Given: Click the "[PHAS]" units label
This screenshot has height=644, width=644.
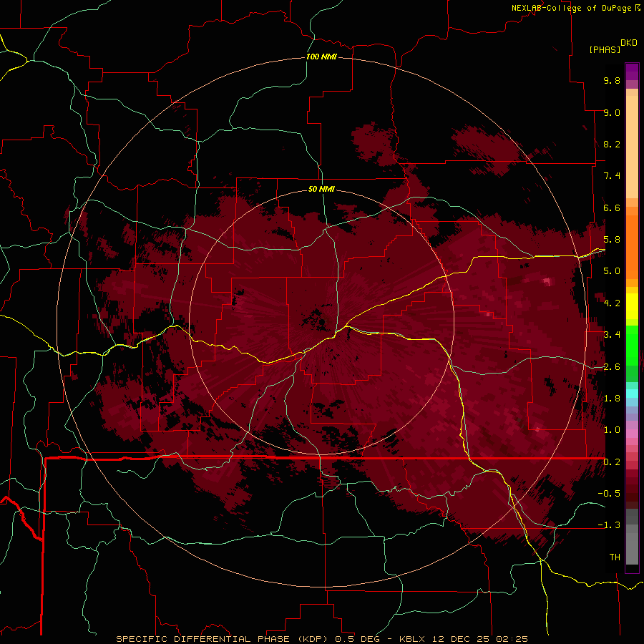Looking at the screenshot, I should pyautogui.click(x=605, y=49).
